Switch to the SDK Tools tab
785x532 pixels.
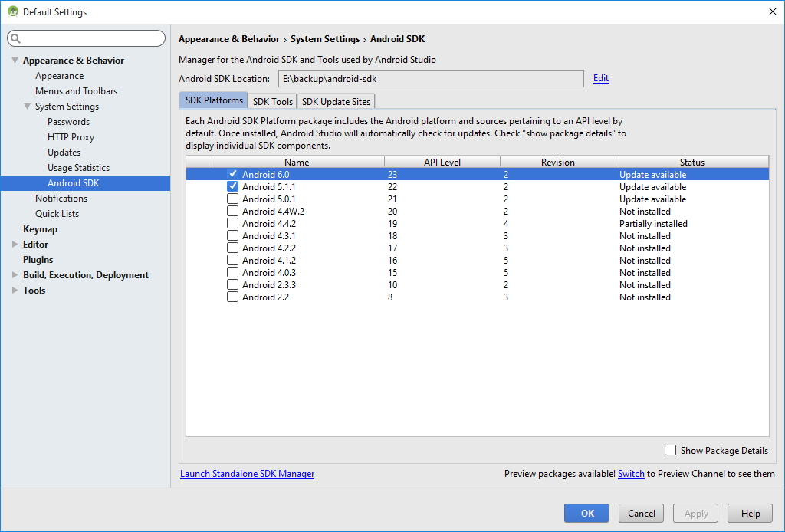point(273,101)
